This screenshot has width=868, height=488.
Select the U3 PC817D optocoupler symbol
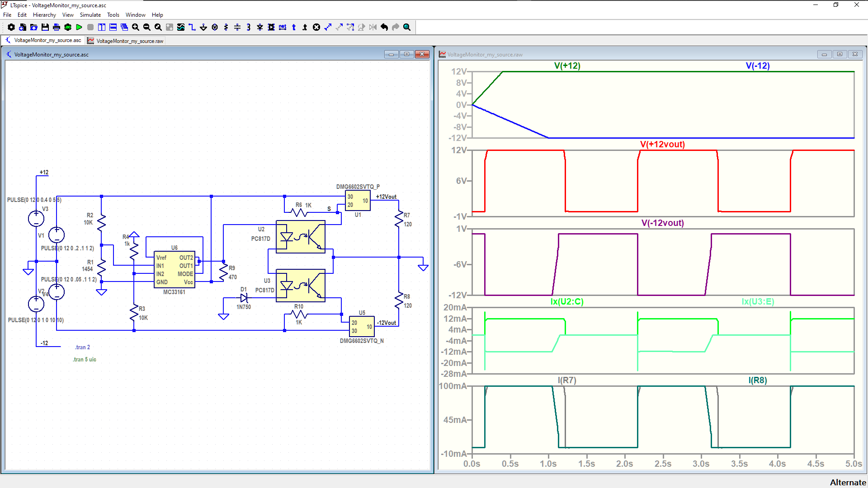tap(301, 286)
